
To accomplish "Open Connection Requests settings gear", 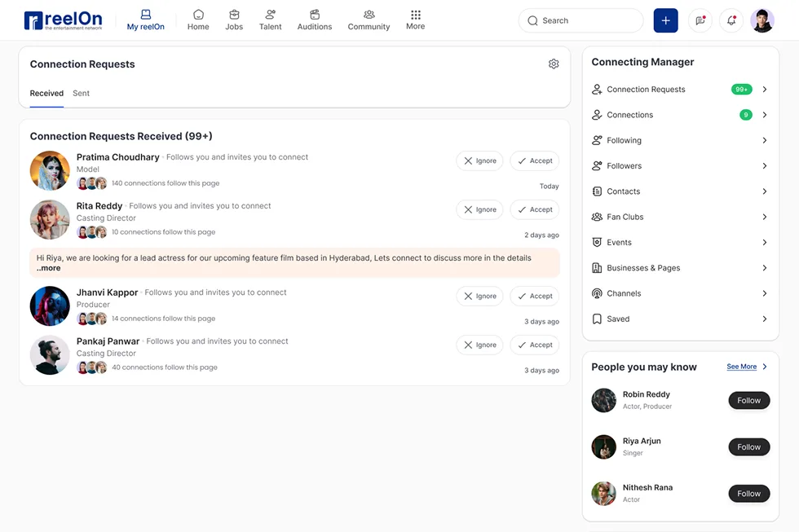I will (x=554, y=64).
